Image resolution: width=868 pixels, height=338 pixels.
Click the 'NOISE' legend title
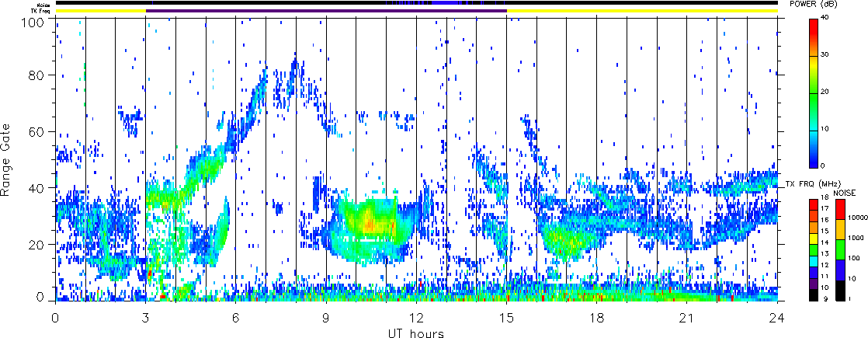pyautogui.click(x=845, y=193)
